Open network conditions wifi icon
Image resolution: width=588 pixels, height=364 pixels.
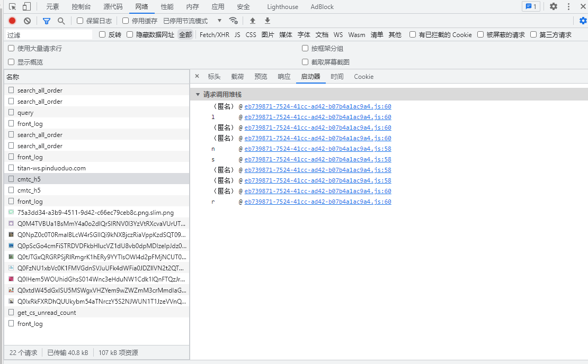(x=233, y=21)
